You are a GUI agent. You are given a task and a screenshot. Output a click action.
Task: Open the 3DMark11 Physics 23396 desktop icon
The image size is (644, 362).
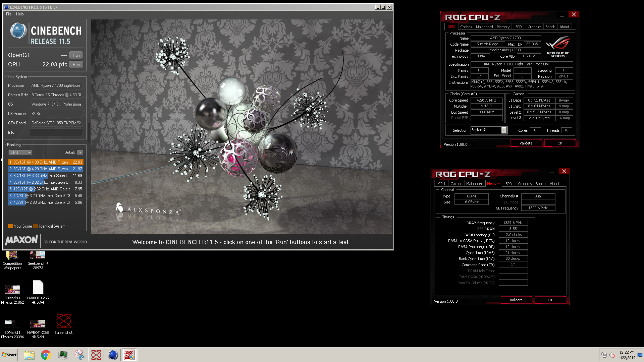[12, 329]
